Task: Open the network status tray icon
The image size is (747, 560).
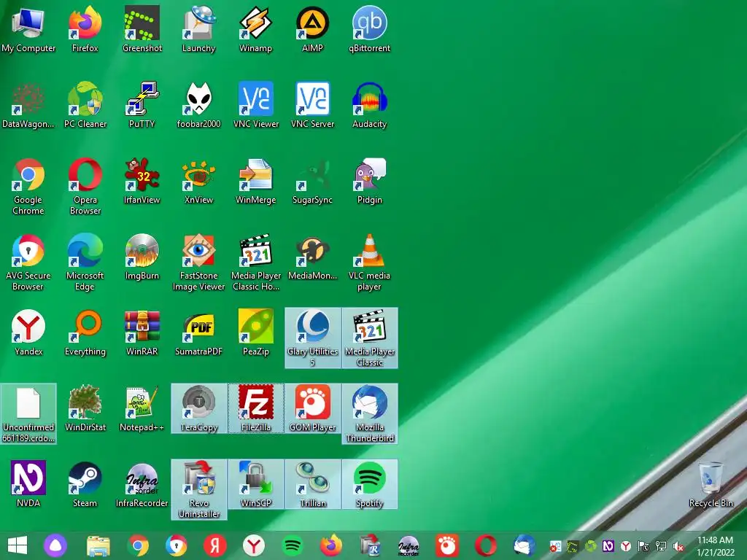Action: 661,546
